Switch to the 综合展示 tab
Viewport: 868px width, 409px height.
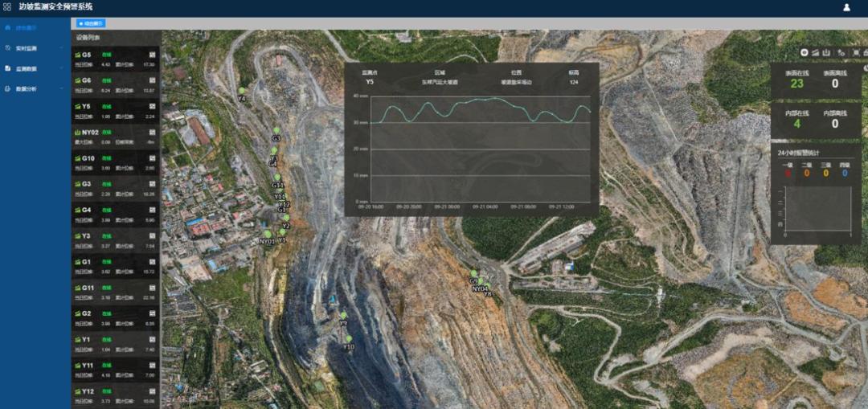[x=91, y=23]
